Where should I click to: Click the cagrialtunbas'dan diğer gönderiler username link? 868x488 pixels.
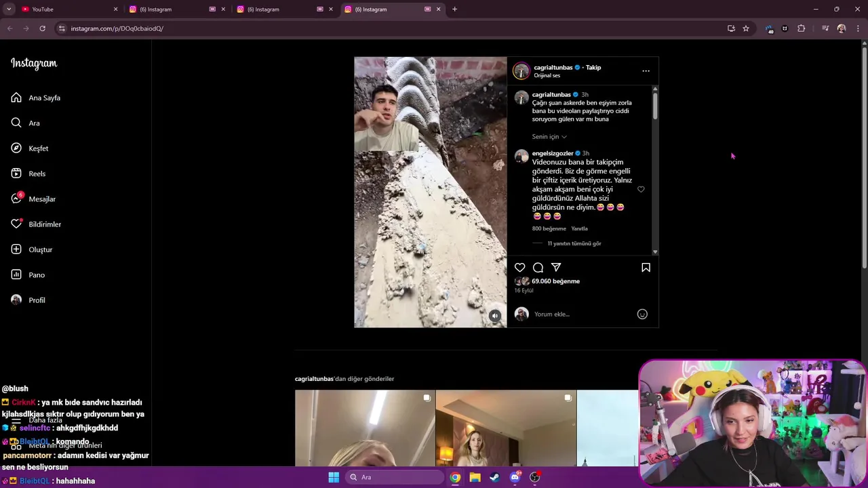click(314, 379)
